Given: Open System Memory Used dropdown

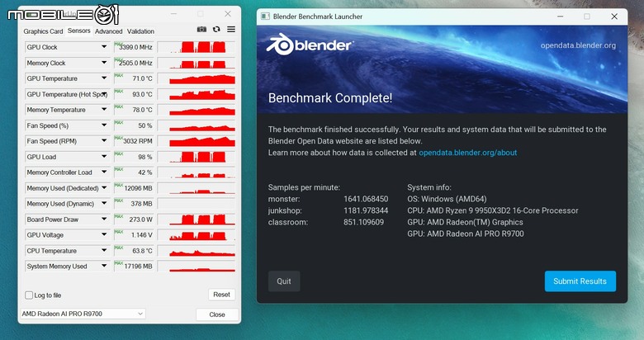Looking at the screenshot, I should tap(104, 266).
